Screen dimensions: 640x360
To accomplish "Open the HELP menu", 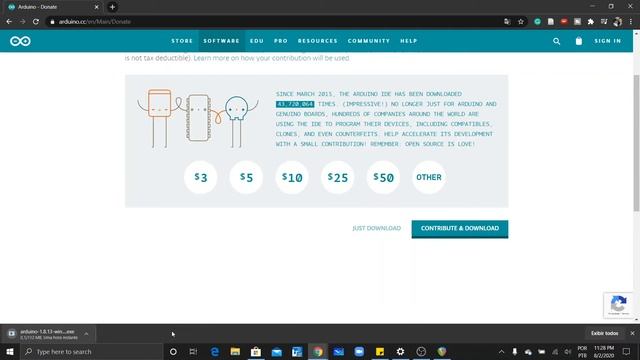I will coord(409,41).
